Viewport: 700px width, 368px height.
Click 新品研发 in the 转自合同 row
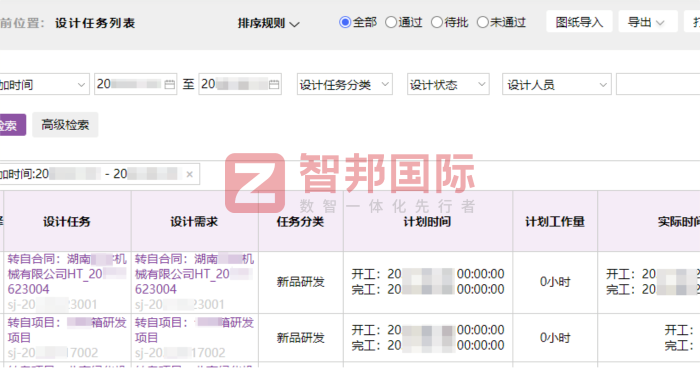pos(300,282)
